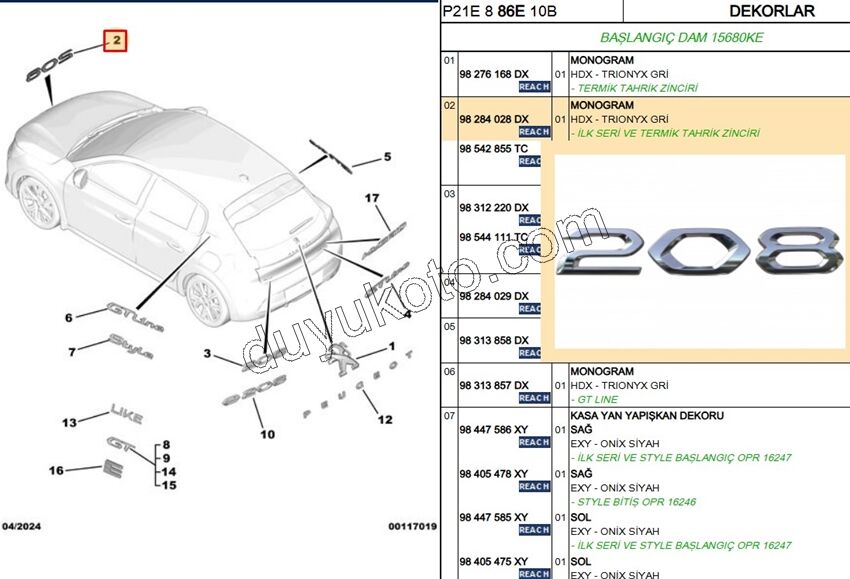This screenshot has width=850, height=579.
Task: Click the REACH badge under 98 313 857 DX
Action: [535, 398]
